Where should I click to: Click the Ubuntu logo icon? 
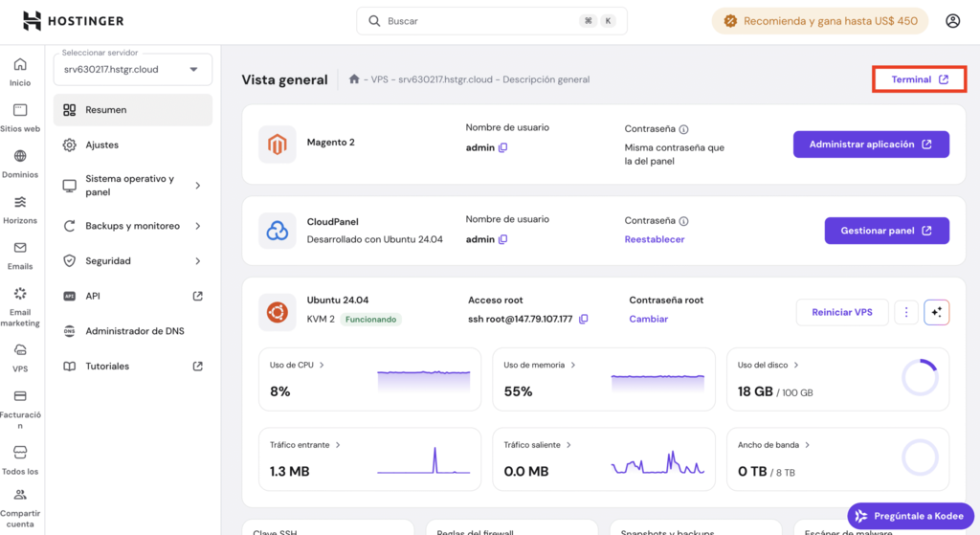click(277, 312)
